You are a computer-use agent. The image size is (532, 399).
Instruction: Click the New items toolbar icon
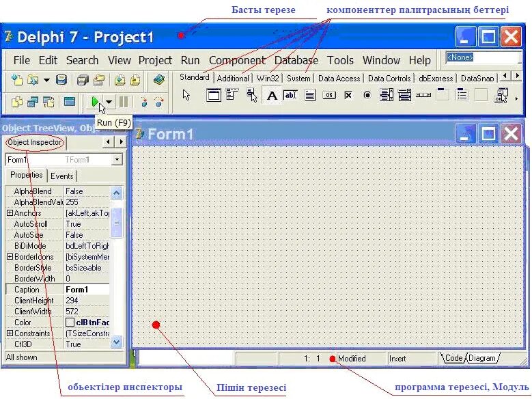click(17, 80)
